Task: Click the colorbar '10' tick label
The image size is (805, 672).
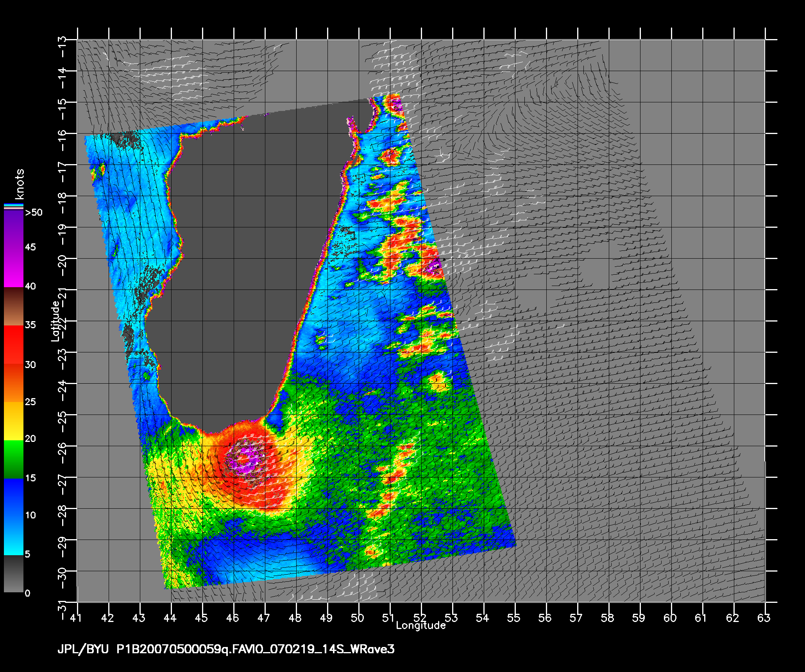Action: coord(30,515)
